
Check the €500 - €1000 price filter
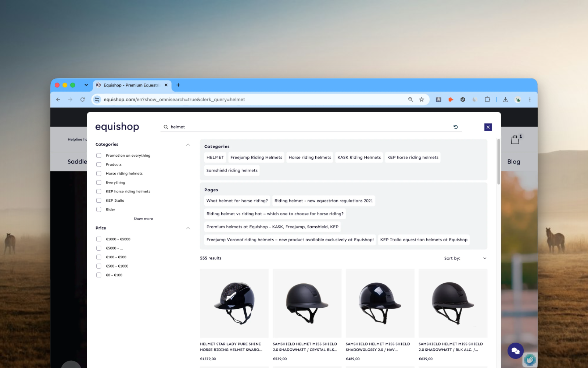coord(99,266)
